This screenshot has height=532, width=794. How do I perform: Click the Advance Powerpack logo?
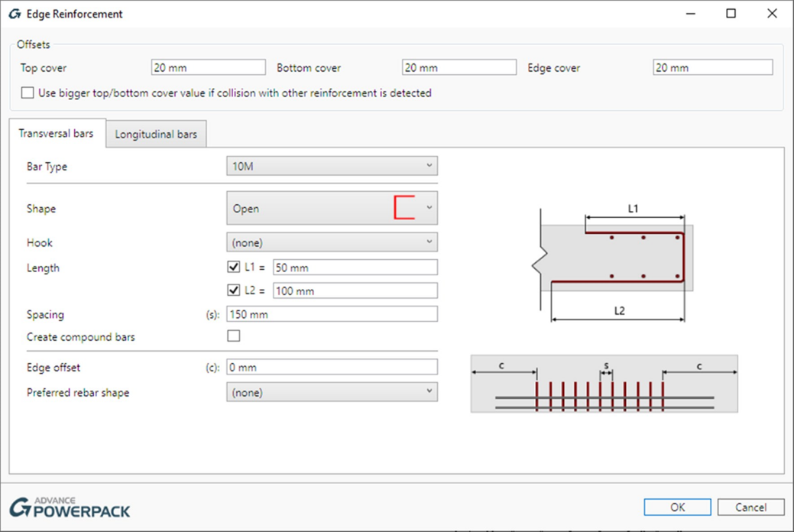[70, 508]
